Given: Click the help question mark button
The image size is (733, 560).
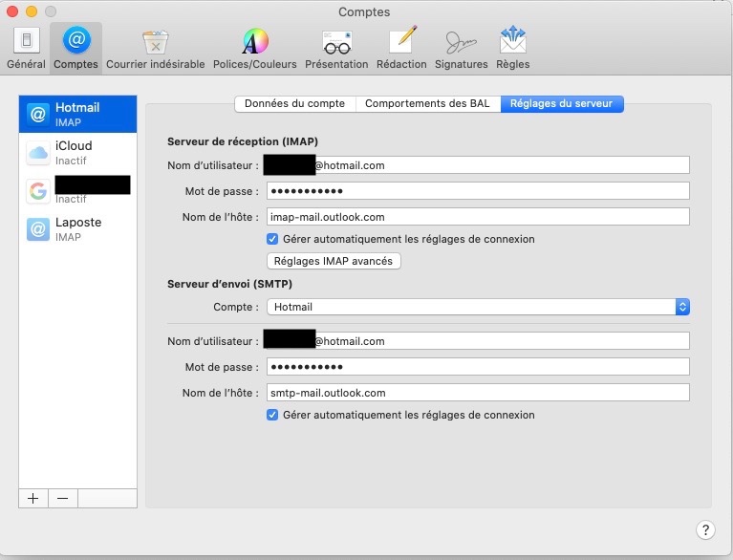Looking at the screenshot, I should pos(704,529).
